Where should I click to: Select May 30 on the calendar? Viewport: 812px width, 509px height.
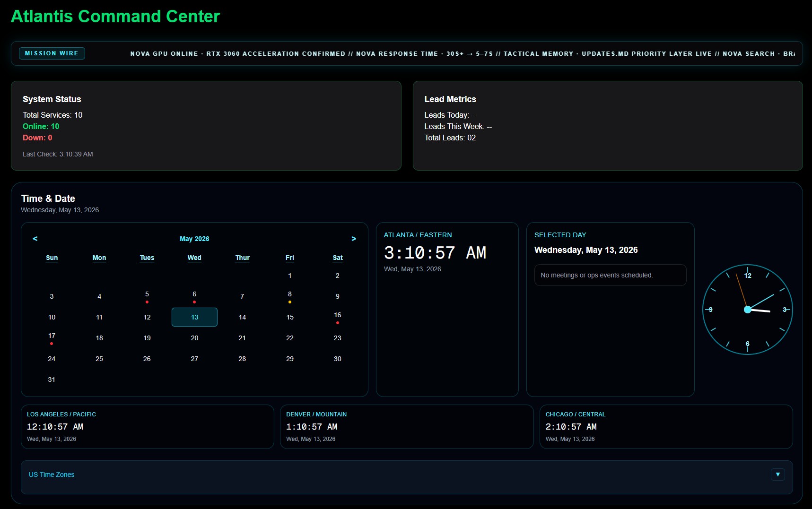click(x=338, y=359)
